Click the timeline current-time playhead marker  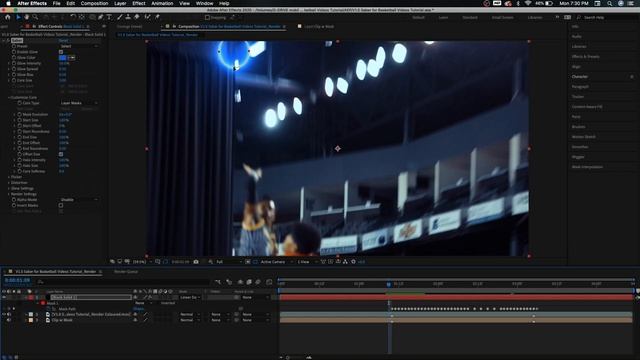(x=389, y=284)
